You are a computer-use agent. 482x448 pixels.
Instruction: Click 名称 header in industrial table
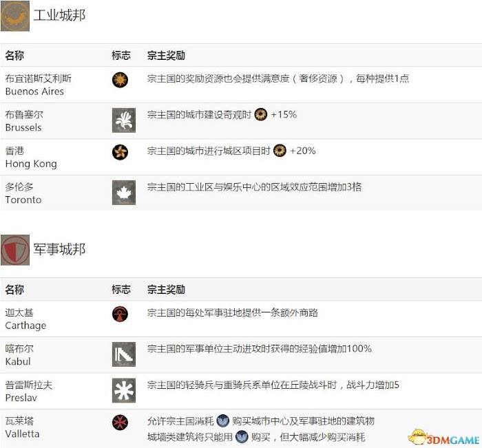click(14, 56)
